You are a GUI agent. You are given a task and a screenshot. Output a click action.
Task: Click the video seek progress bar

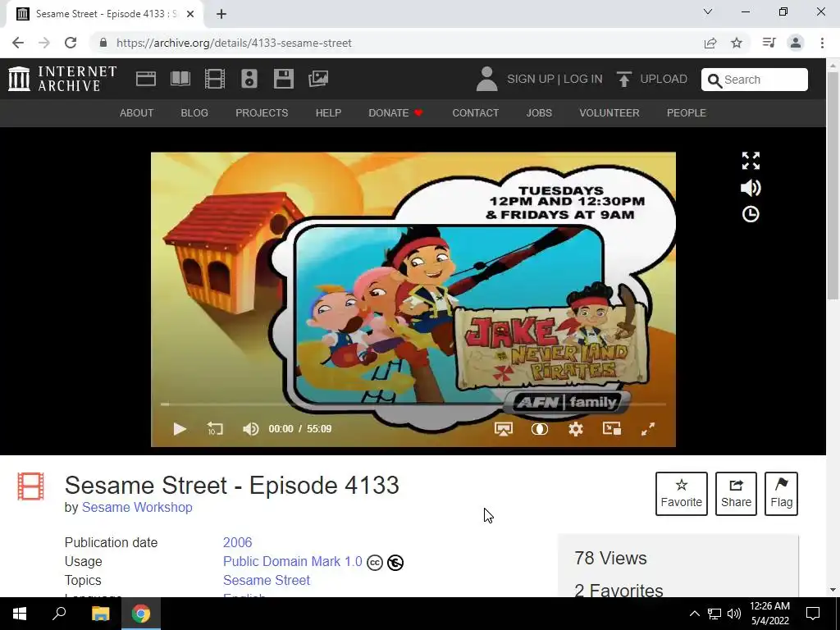point(413,404)
